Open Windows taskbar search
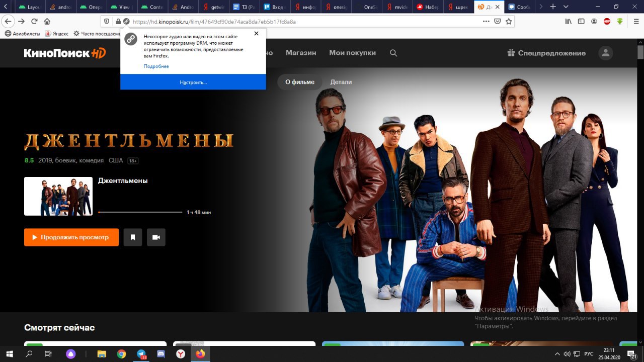 29,354
